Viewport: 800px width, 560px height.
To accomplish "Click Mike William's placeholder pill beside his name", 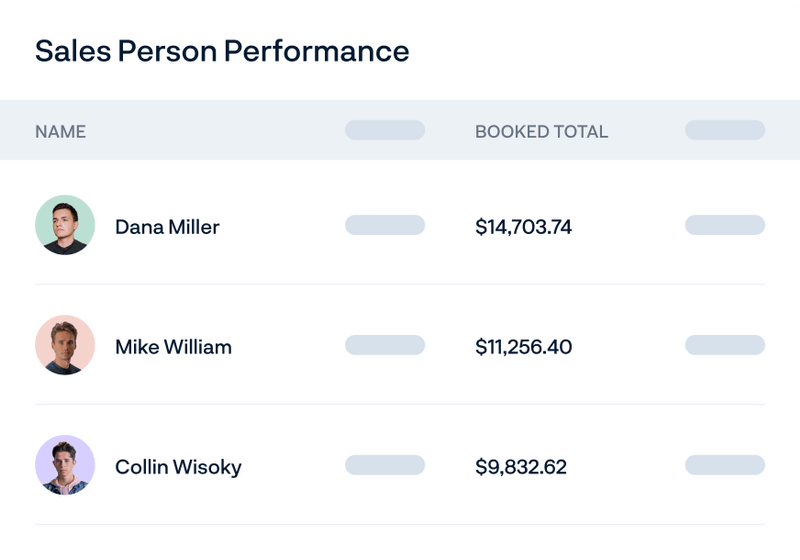I will pyautogui.click(x=385, y=345).
